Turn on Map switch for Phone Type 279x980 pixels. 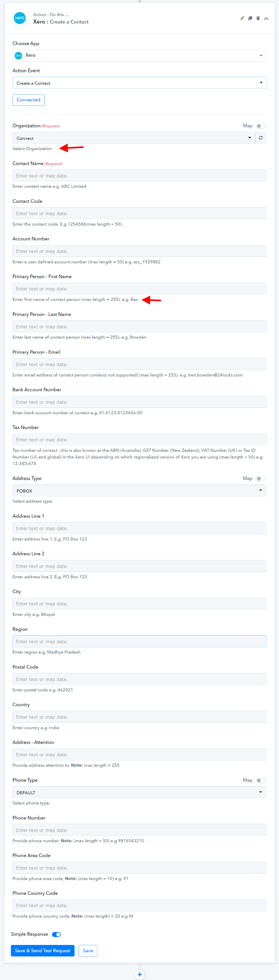[261, 780]
